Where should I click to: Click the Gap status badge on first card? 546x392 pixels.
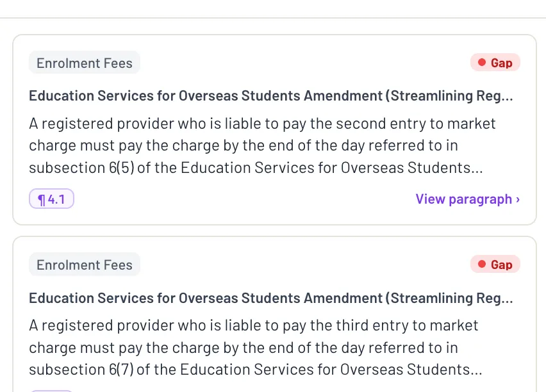495,63
